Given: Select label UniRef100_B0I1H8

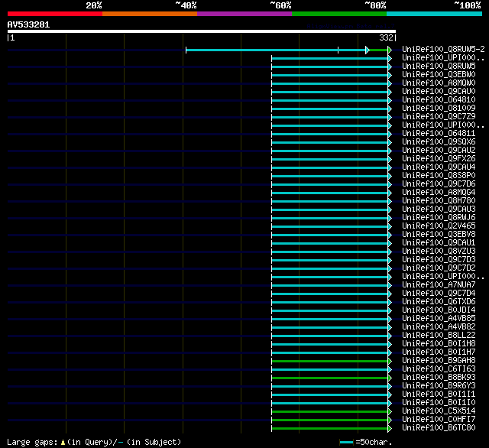Looking at the screenshot, I should pyautogui.click(x=439, y=344).
